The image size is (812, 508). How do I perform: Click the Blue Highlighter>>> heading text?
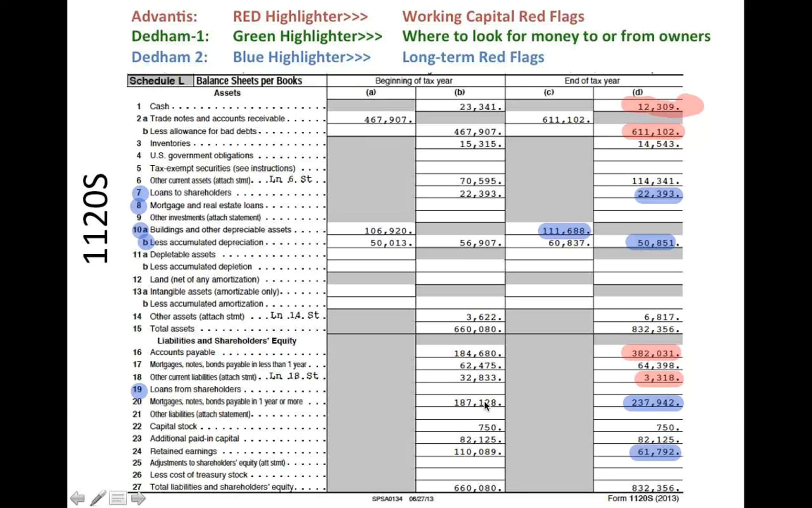pos(301,57)
